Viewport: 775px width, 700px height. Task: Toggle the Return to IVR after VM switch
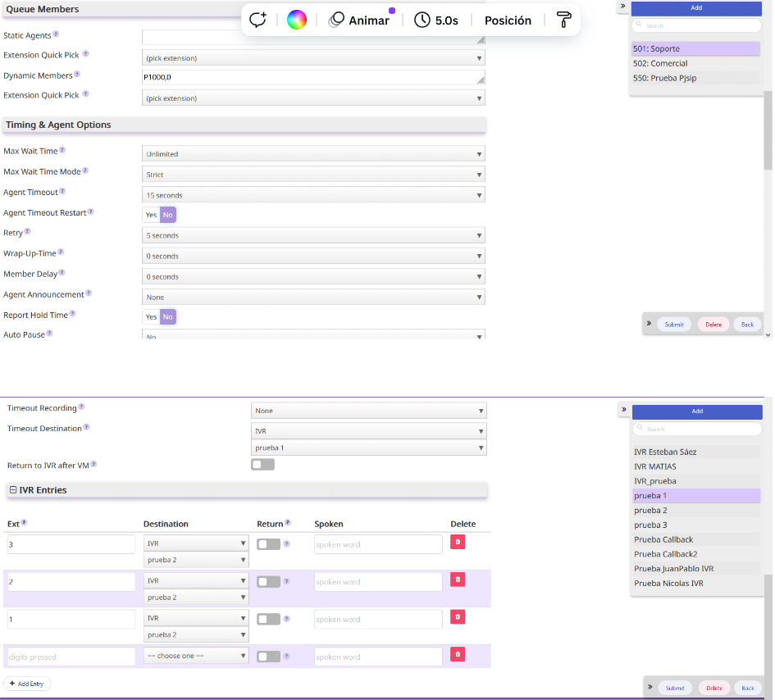262,465
